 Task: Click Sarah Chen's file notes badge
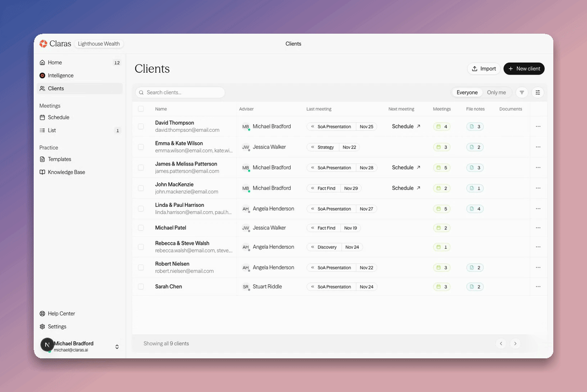click(x=475, y=287)
